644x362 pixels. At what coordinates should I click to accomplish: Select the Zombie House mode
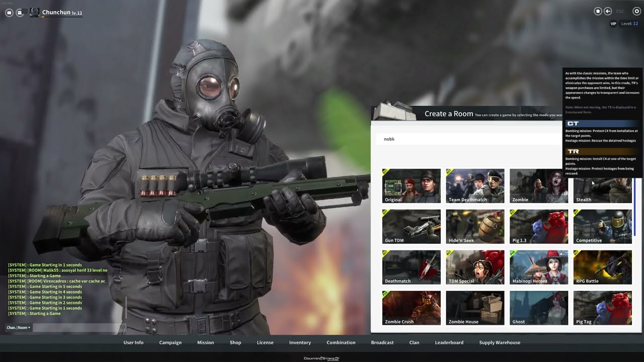475,308
